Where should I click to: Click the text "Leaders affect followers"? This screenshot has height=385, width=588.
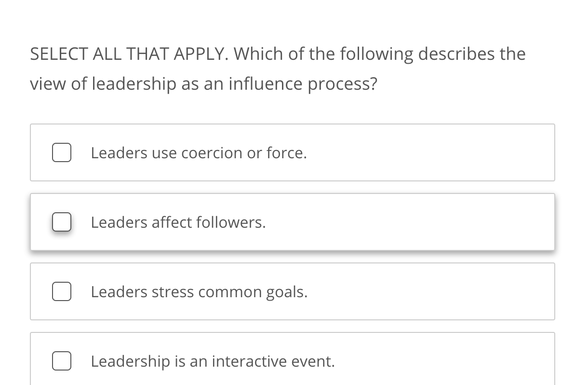178,222
